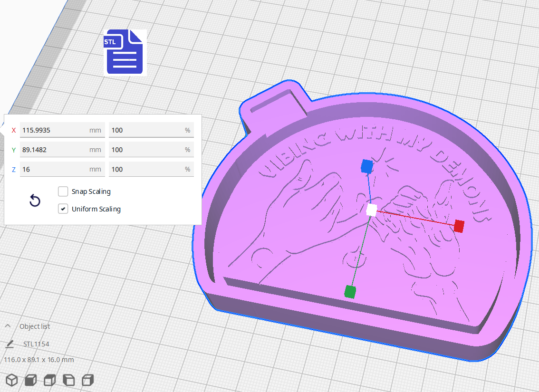Collapse the Object list panel
The width and height of the screenshot is (539, 392).
click(x=7, y=326)
